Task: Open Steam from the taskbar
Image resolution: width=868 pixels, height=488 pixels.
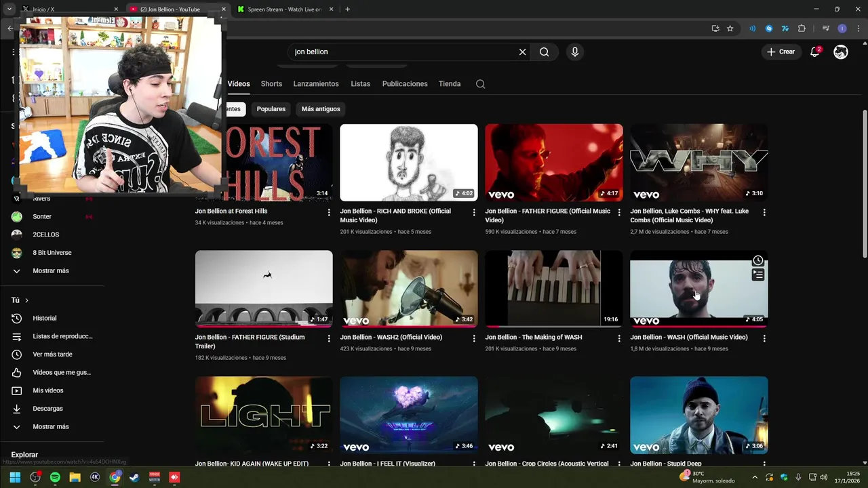Action: 134,477
